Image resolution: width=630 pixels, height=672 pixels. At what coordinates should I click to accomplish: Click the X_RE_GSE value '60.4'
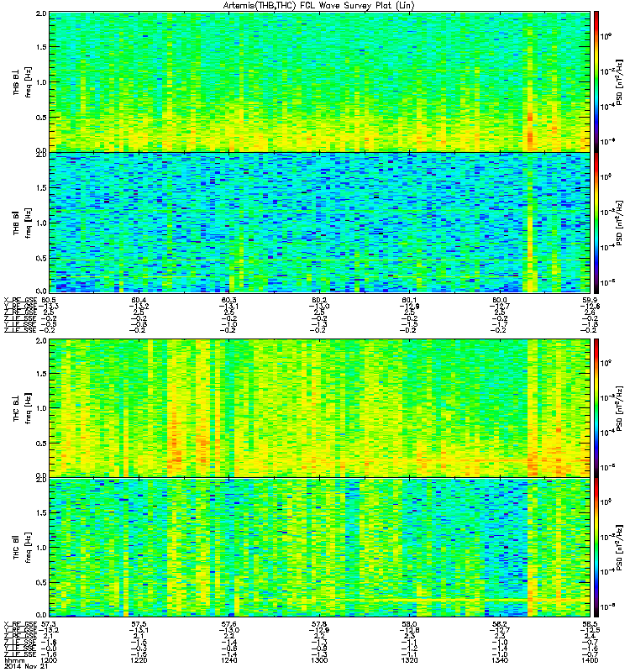pyautogui.click(x=139, y=300)
